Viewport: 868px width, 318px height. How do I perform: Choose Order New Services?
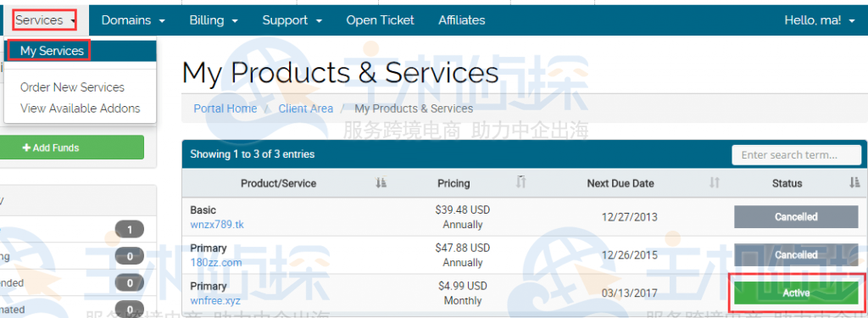coord(72,87)
